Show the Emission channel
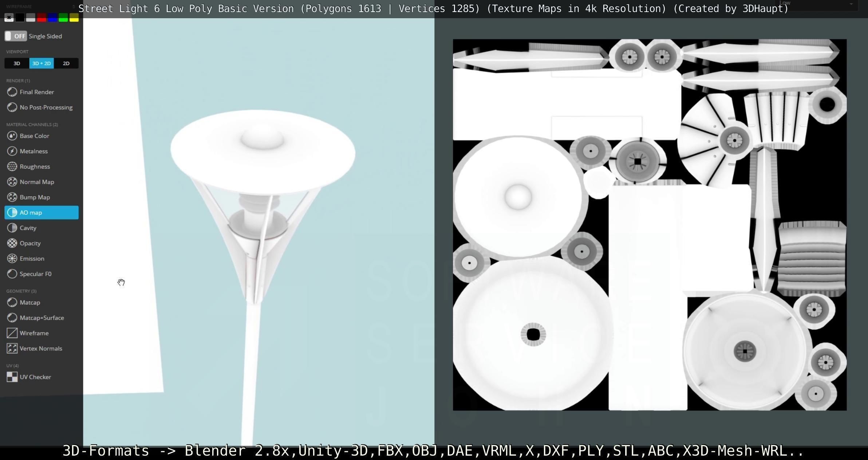The image size is (868, 460). point(42,259)
